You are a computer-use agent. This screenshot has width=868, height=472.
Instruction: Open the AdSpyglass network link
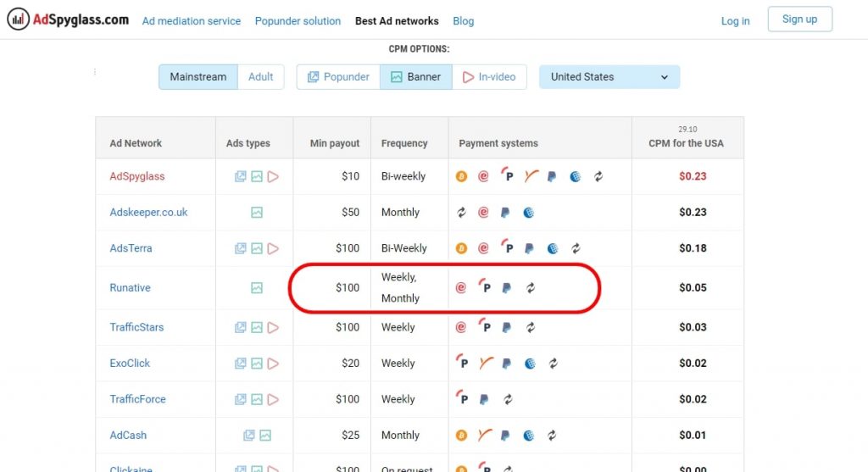click(x=137, y=176)
